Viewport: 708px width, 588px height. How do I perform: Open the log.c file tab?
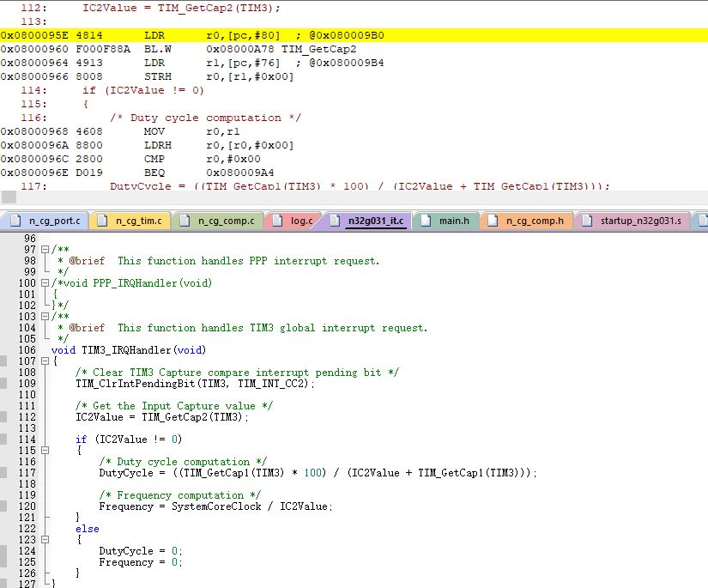click(x=293, y=221)
